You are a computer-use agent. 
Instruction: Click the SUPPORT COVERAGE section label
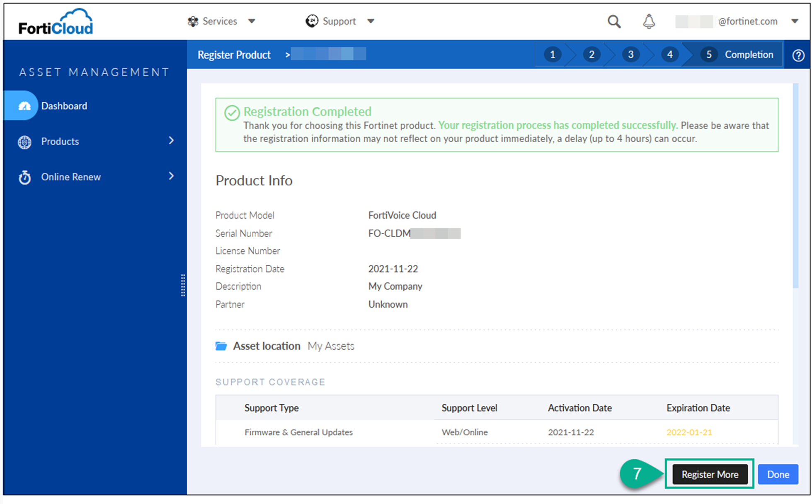[x=270, y=382]
